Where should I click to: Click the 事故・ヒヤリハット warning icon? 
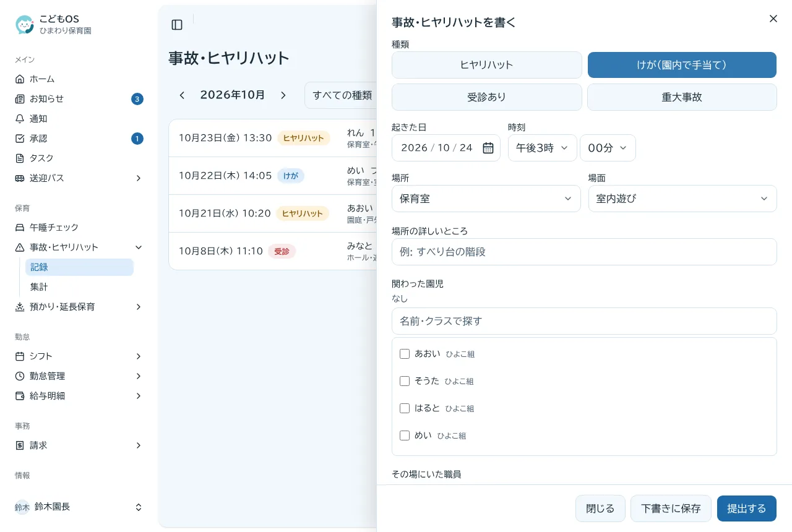click(x=20, y=247)
